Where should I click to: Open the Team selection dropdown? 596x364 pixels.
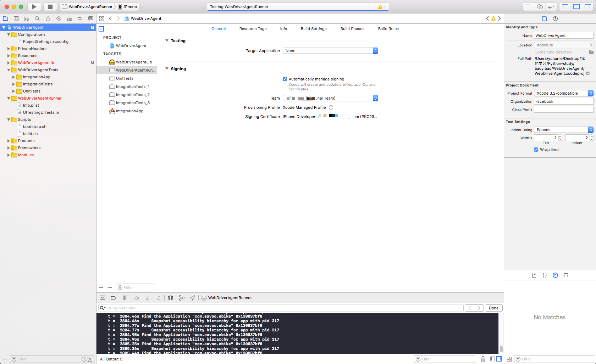pyautogui.click(x=331, y=98)
